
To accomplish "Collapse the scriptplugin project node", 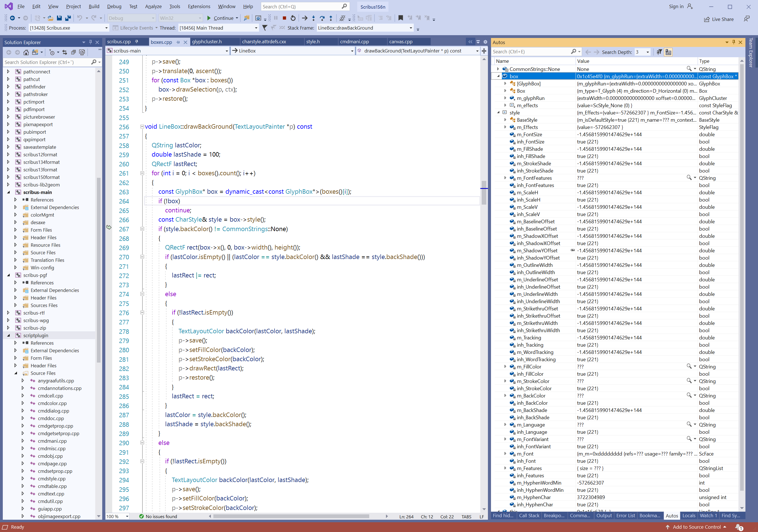I will point(9,335).
